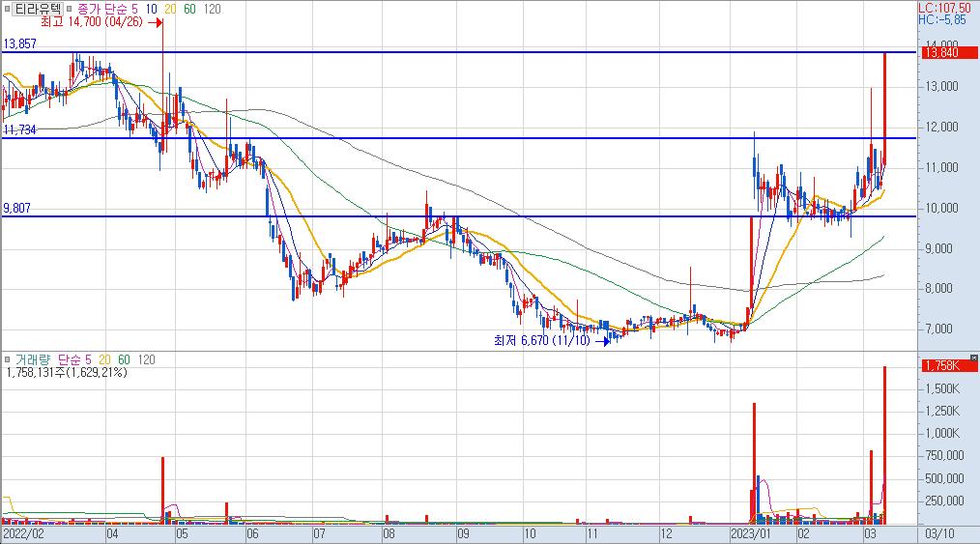Select the 11,734 horizontal line label

click(x=20, y=129)
